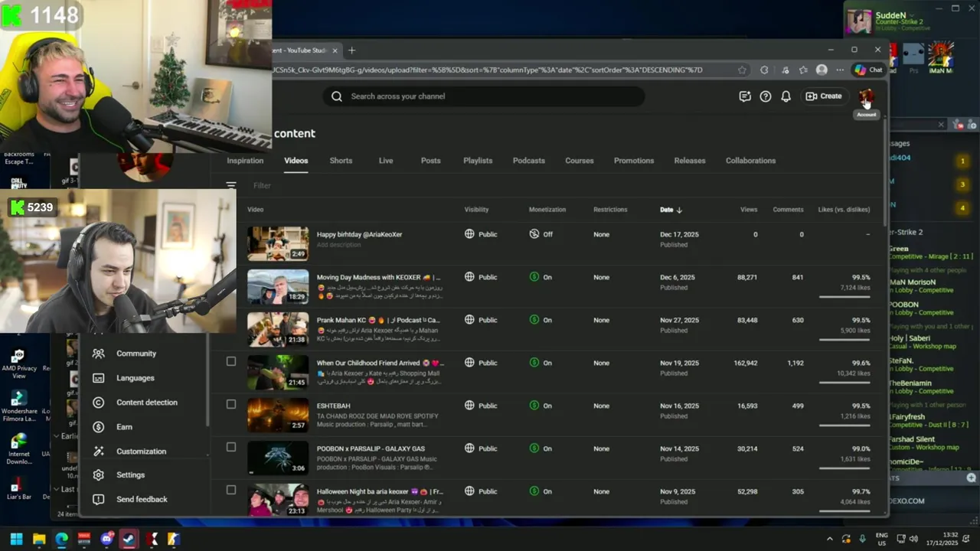Collapse the Last group chevron in File Explorer
The height and width of the screenshot is (551, 980).
click(x=56, y=489)
